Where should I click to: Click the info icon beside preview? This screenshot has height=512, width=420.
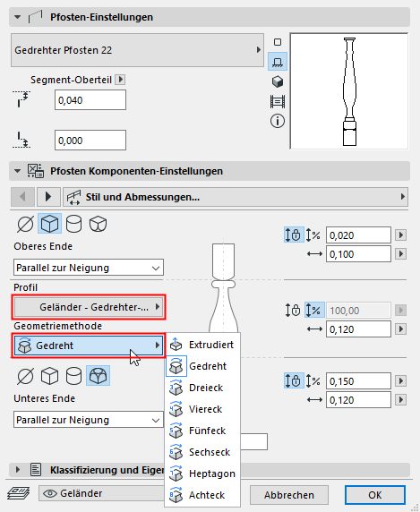point(278,121)
